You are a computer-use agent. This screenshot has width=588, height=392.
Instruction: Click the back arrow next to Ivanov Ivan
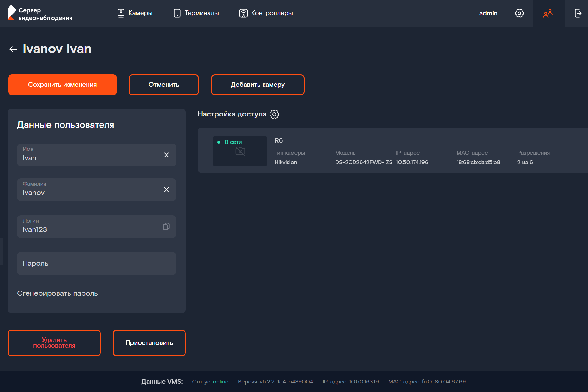13,49
